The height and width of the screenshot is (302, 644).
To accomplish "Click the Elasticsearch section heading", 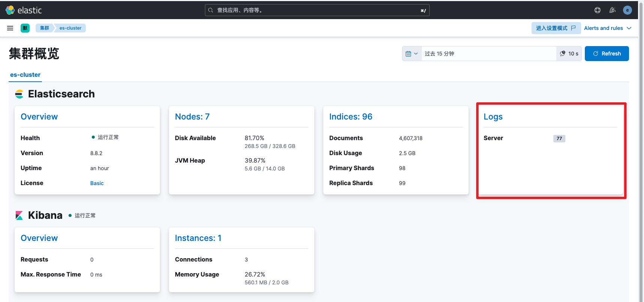I will 61,94.
